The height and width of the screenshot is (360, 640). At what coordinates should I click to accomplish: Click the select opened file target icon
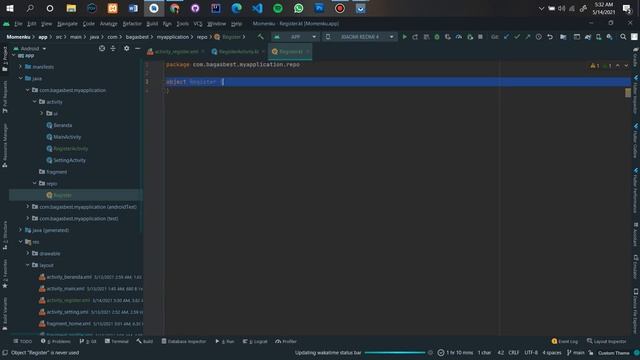102,49
